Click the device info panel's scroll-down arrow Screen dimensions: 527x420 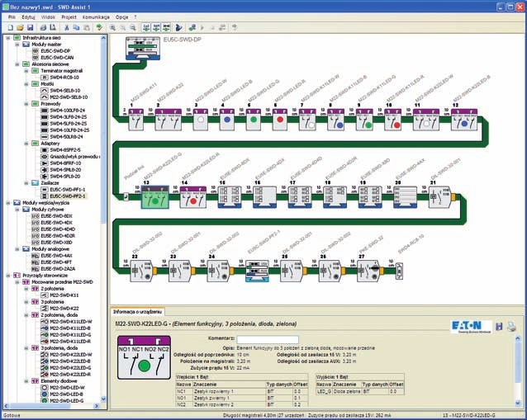[518, 403]
